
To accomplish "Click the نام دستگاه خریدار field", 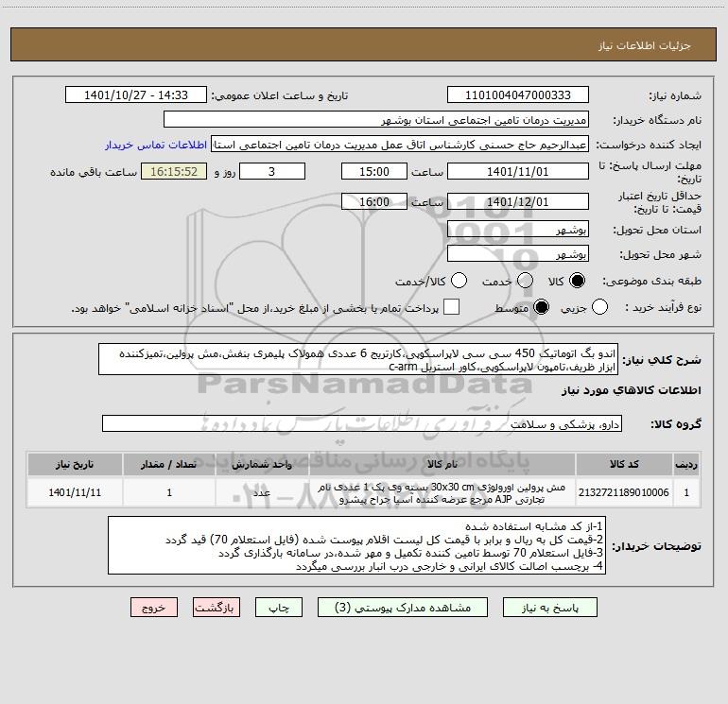I will [376, 120].
